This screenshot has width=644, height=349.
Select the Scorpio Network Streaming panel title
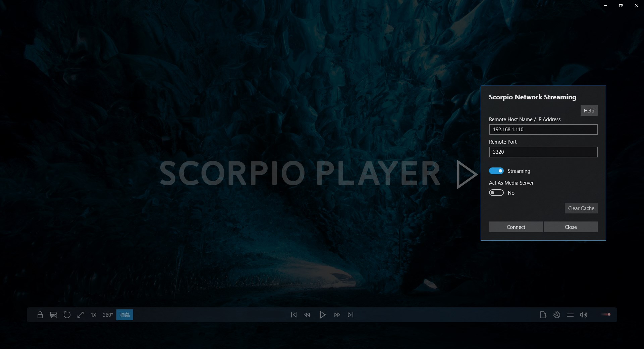pyautogui.click(x=532, y=97)
